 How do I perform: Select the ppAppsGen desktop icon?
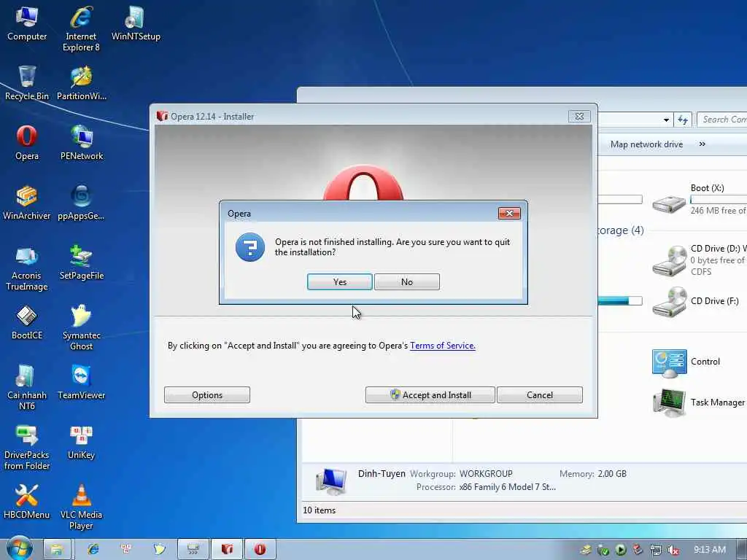click(81, 203)
